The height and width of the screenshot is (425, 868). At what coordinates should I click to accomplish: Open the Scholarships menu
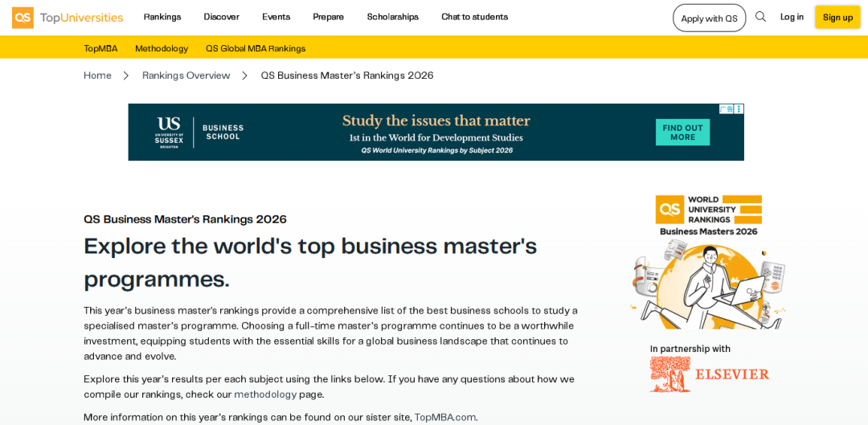coord(393,17)
